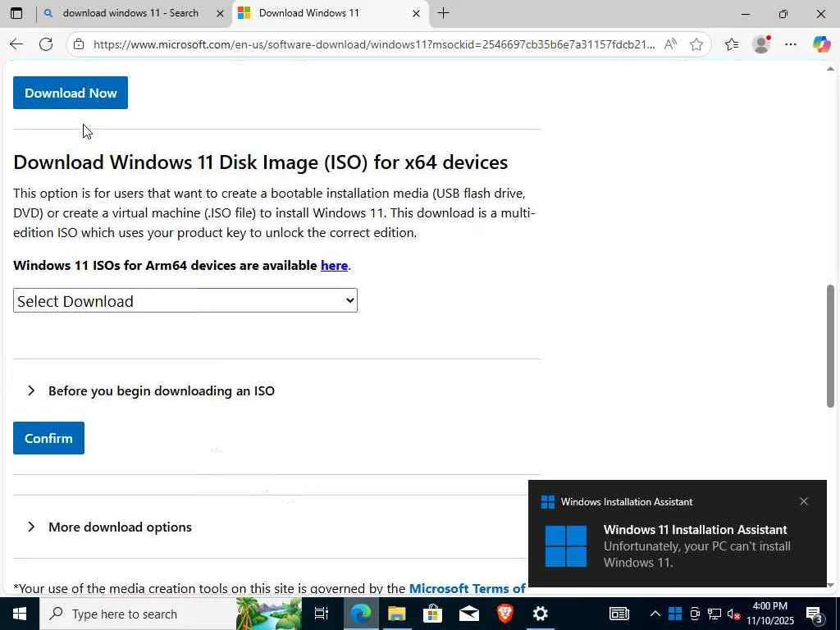The image size is (840, 630).
Task: Open the Action Center notifications icon
Action: tap(815, 614)
